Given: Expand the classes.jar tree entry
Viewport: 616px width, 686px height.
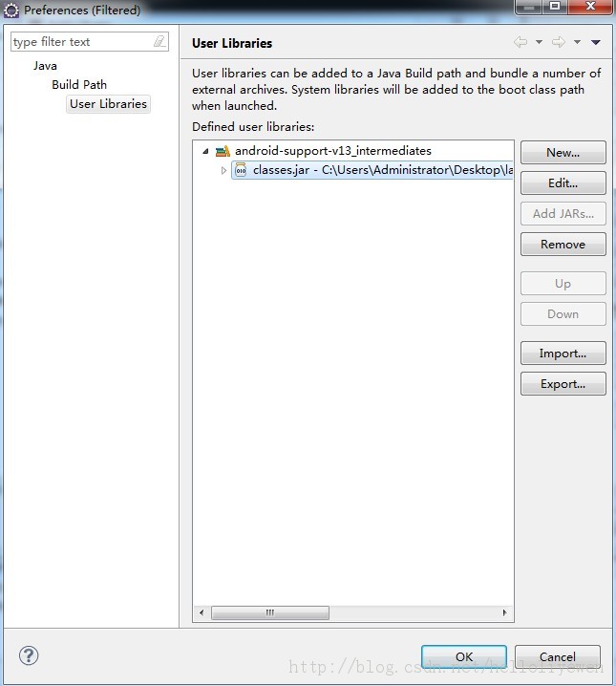Looking at the screenshot, I should (x=223, y=170).
